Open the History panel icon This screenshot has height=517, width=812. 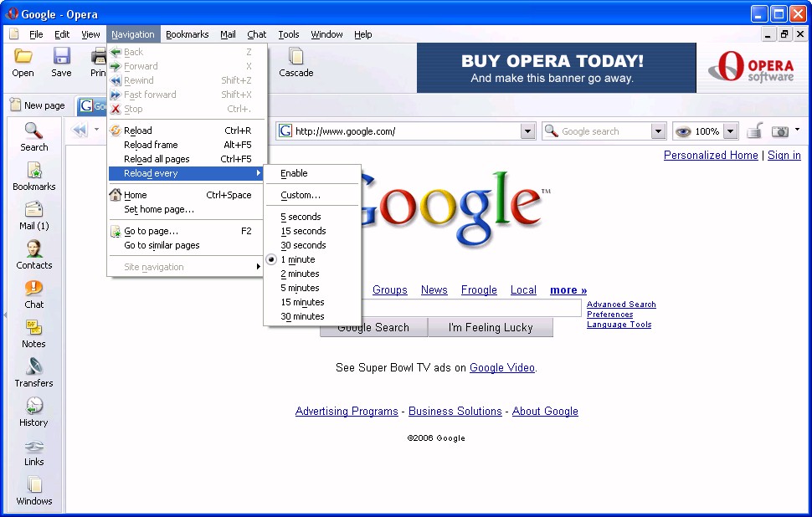point(33,412)
